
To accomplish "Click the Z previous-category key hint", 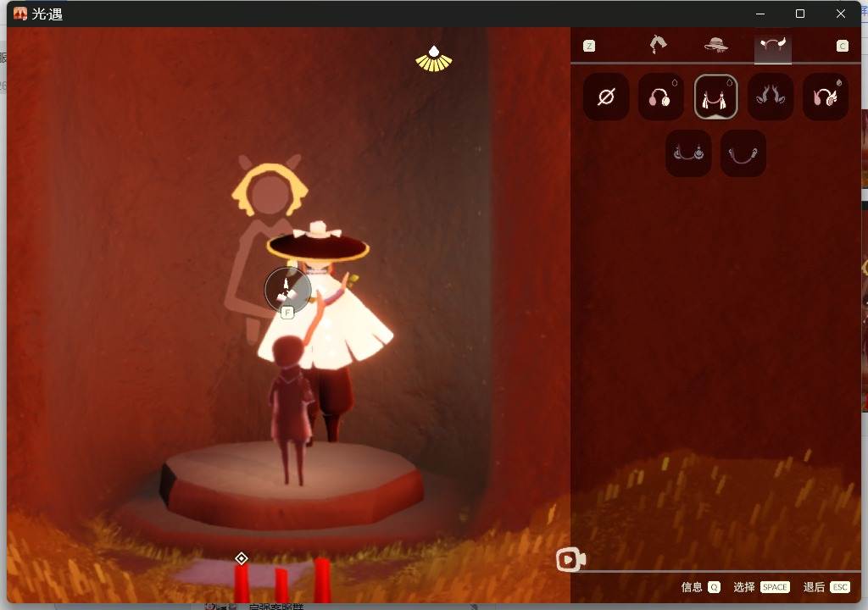I will (x=589, y=46).
